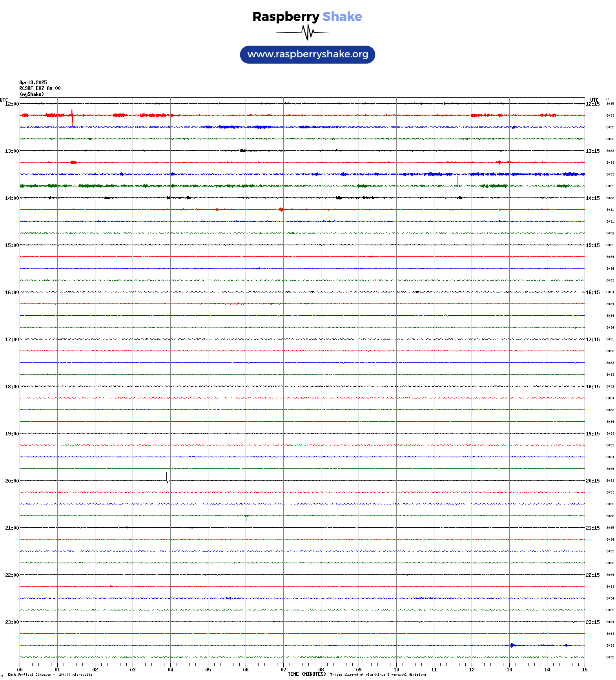Click the seismic waveform logo graphic
Screen dimensions: 616x680
(x=307, y=32)
